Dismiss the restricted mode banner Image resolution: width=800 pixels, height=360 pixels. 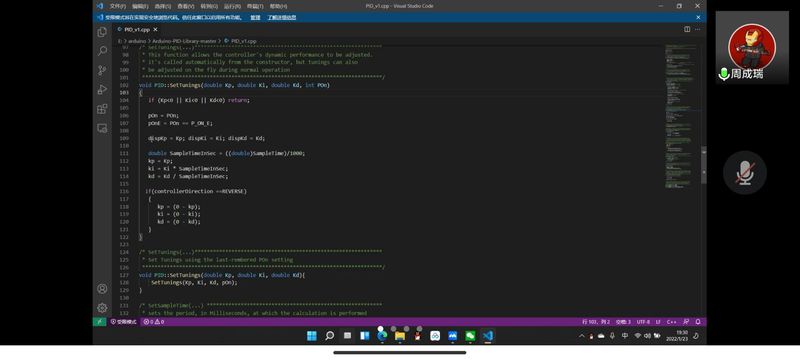click(698, 17)
